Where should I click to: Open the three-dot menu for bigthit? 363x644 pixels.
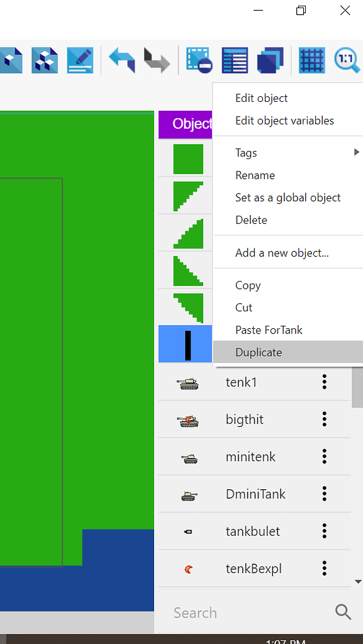pos(325,419)
